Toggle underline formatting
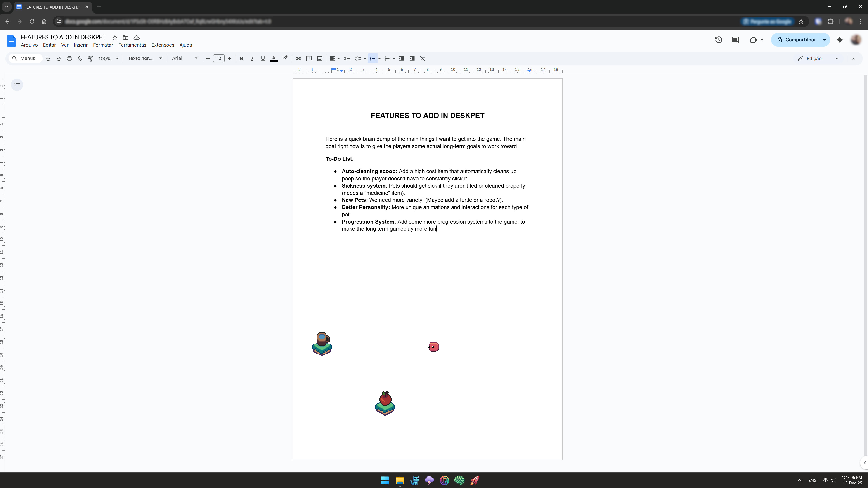Viewport: 868px width, 488px height. (263, 58)
